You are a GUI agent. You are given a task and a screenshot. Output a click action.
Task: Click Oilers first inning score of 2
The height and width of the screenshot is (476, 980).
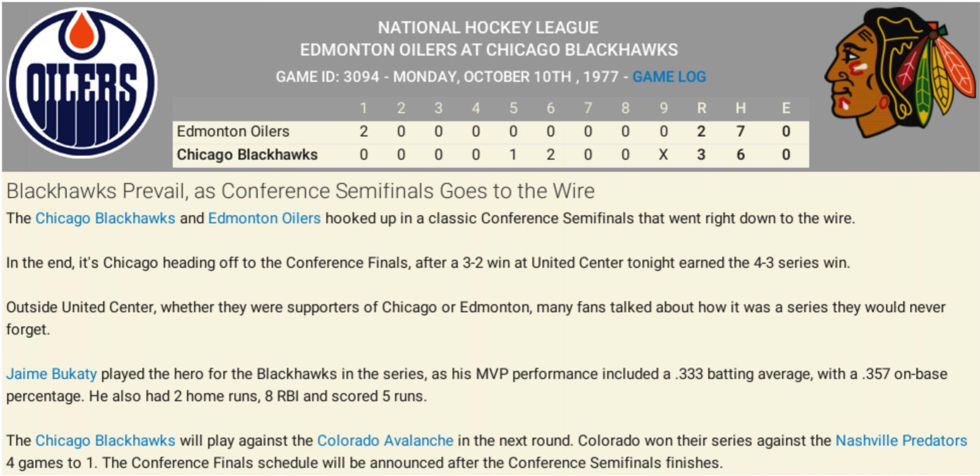(363, 131)
